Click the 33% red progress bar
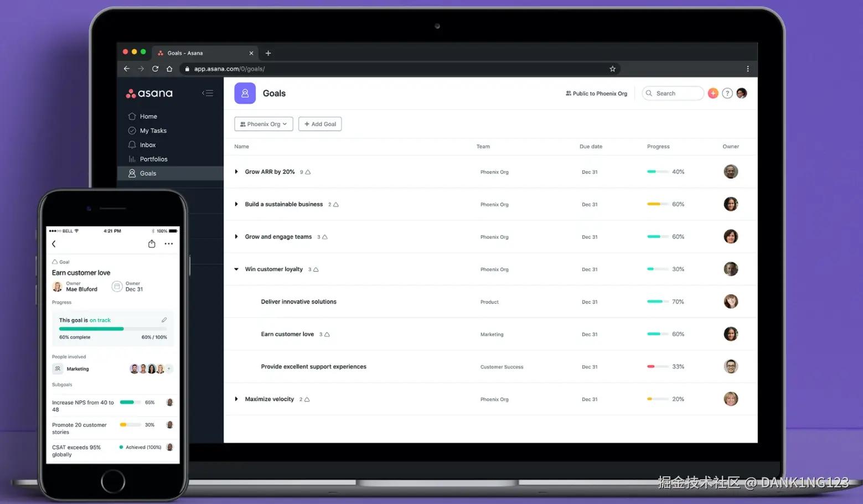The image size is (863, 504). [x=658, y=367]
